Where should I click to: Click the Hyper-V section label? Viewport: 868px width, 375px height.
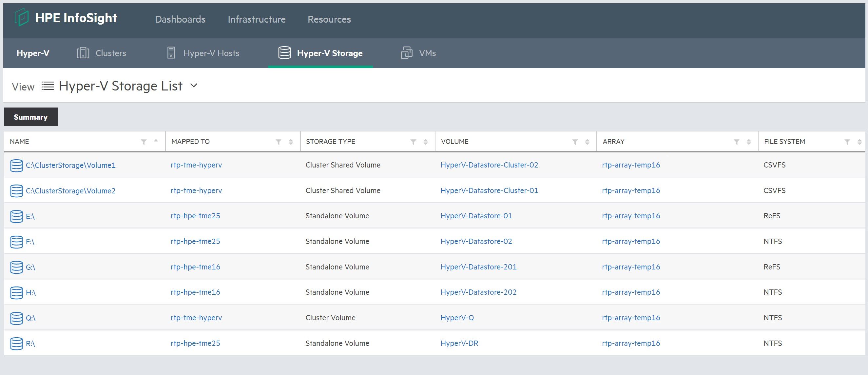click(33, 53)
